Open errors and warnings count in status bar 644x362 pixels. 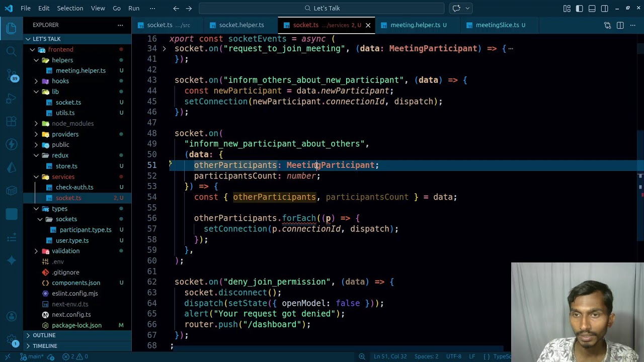[75, 356]
